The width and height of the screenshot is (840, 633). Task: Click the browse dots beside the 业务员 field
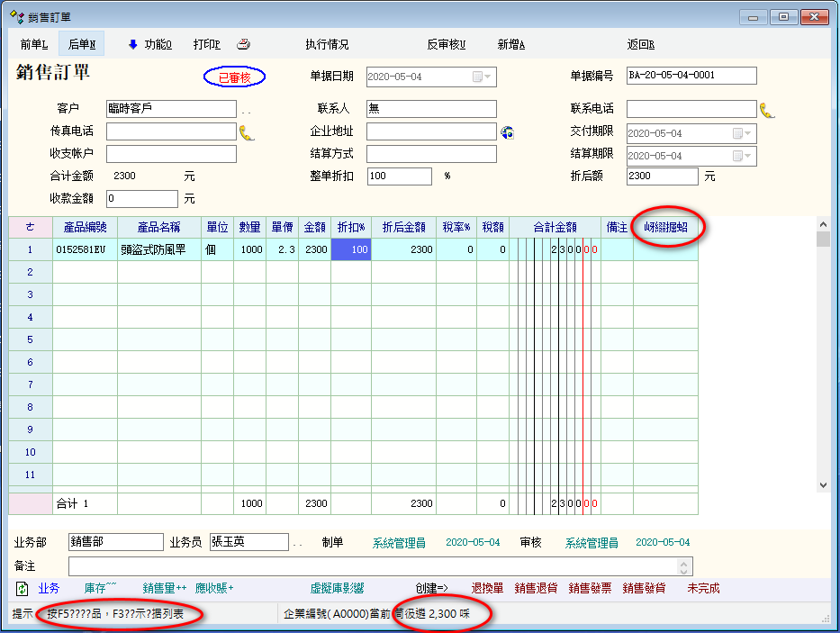pos(298,544)
